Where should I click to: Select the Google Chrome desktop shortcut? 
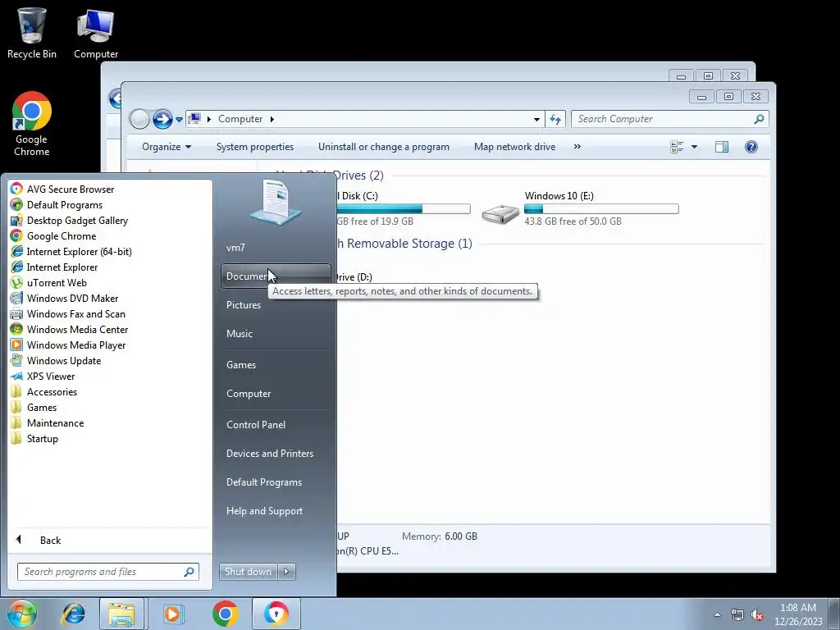32,125
